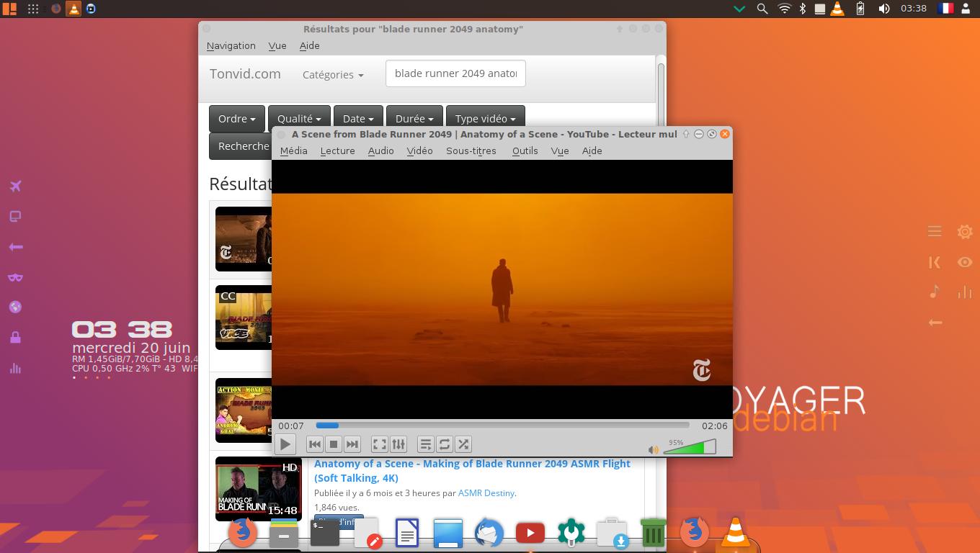Skip to previous media in VLC

[x=314, y=444]
